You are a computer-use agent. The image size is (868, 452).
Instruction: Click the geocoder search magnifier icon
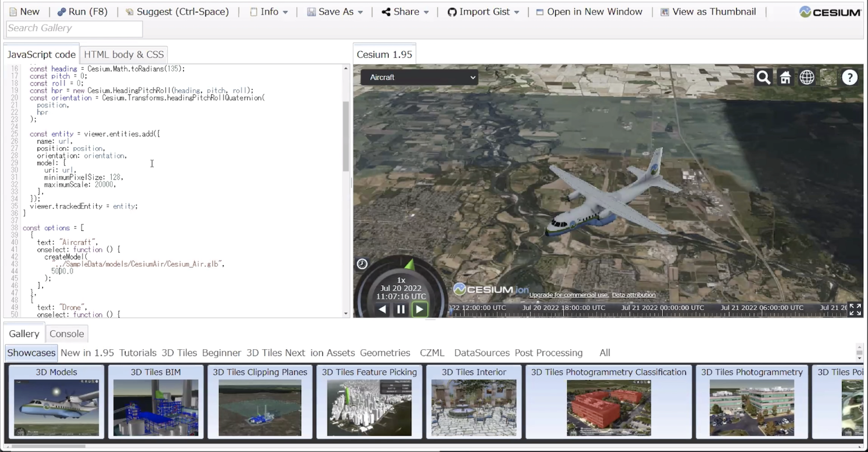coord(763,78)
